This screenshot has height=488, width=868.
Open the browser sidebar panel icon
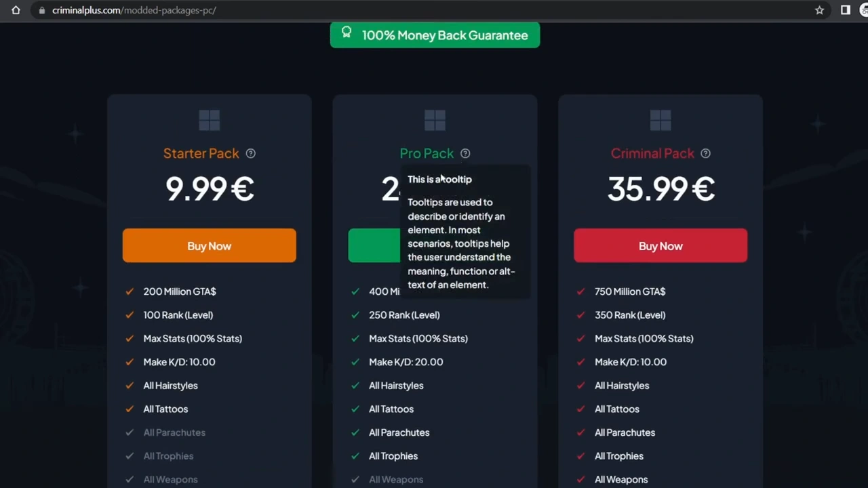click(x=845, y=10)
